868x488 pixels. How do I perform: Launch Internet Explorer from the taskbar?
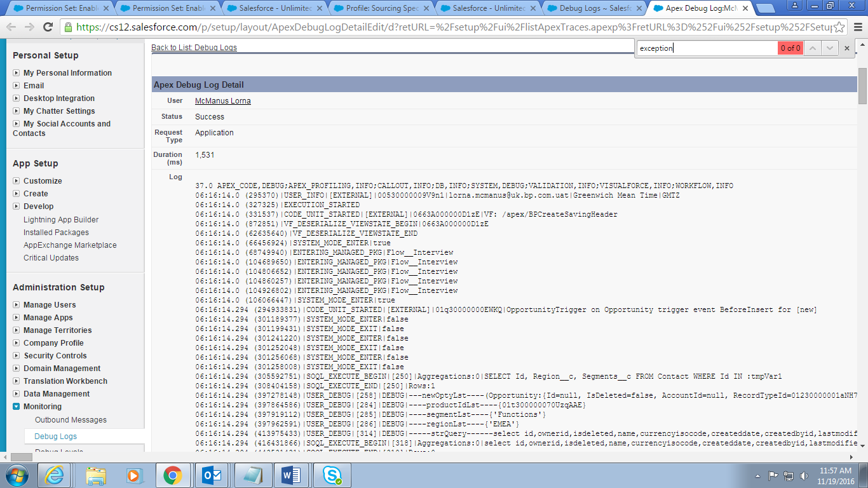pos(55,475)
